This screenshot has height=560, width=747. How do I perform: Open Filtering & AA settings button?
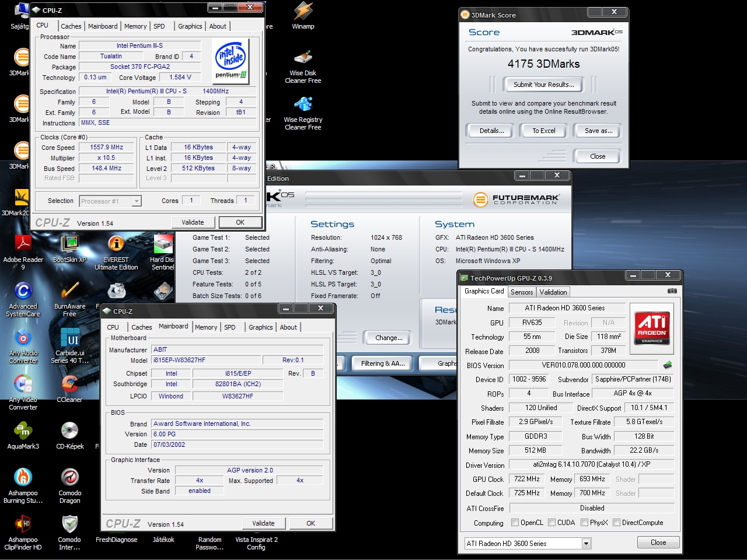pyautogui.click(x=383, y=363)
